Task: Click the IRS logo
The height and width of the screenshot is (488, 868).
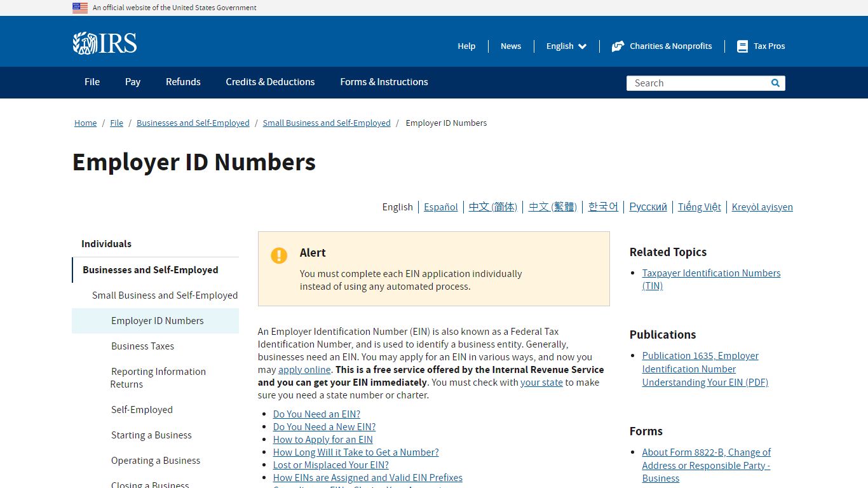Action: 105,43
